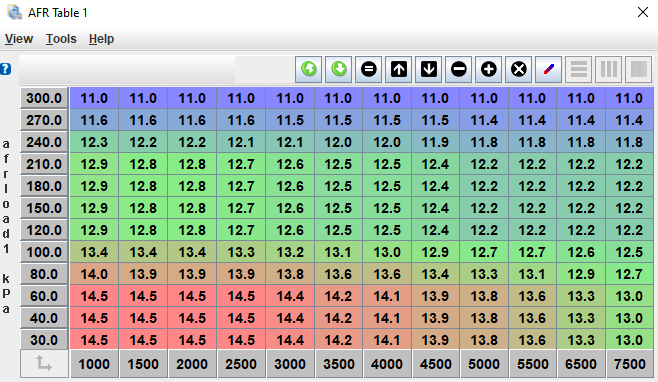Click the black down-arrow decrease icon
658x382 pixels.
pyautogui.click(x=429, y=69)
